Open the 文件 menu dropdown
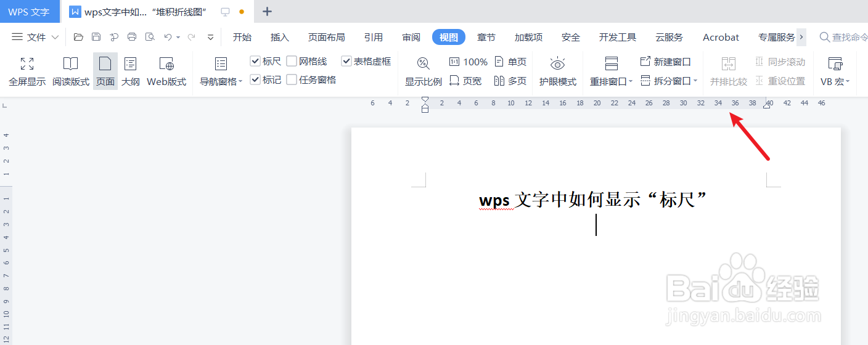Viewport: 868px width, 345px height. pos(36,37)
